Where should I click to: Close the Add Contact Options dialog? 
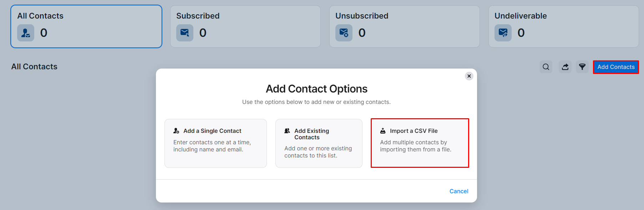469,76
